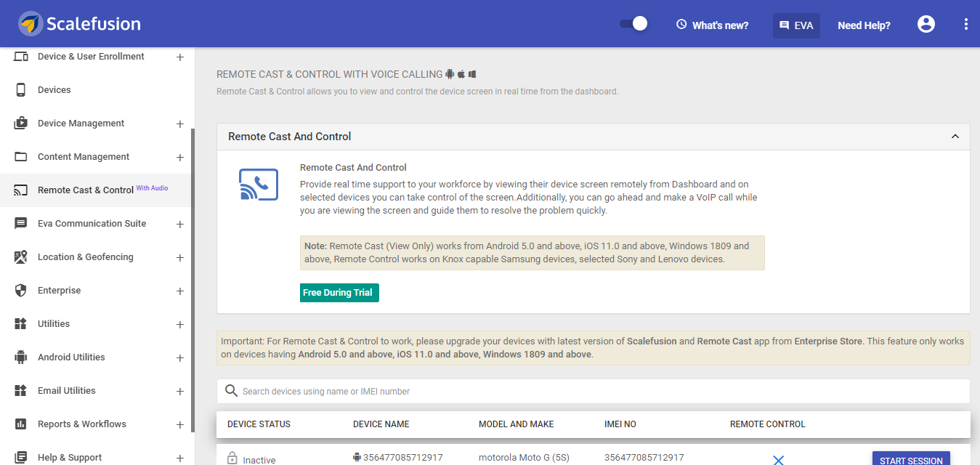
Task: Expand Location & Geofencing section
Action: click(x=180, y=258)
